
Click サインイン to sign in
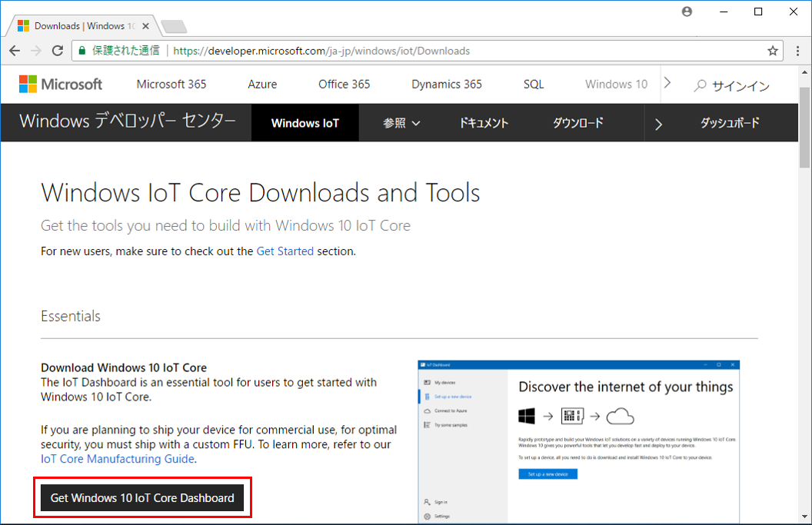(x=740, y=86)
